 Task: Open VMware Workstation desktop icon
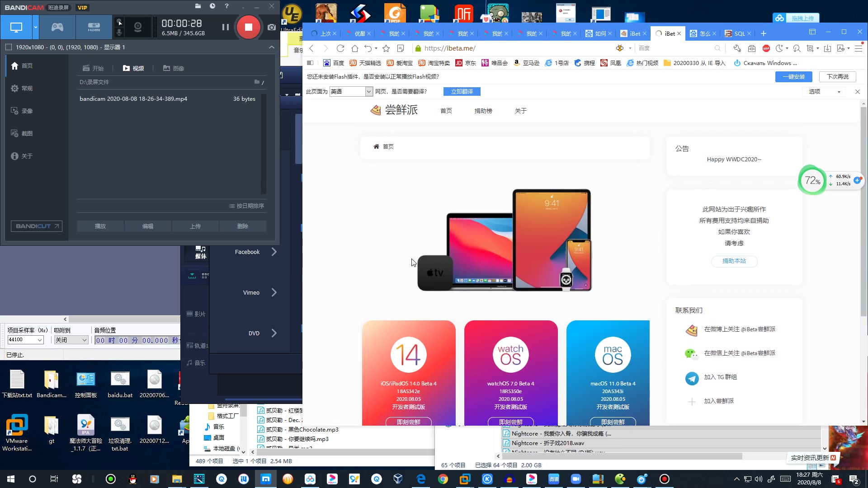coord(17,432)
